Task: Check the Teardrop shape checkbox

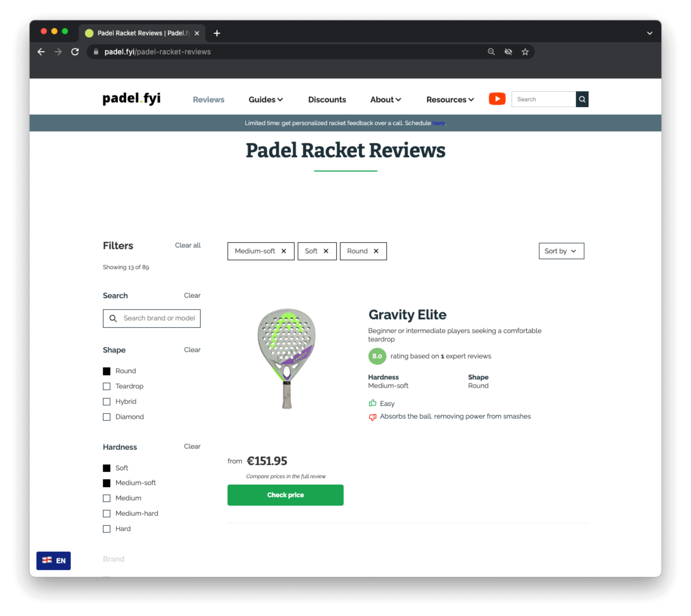Action: [107, 386]
